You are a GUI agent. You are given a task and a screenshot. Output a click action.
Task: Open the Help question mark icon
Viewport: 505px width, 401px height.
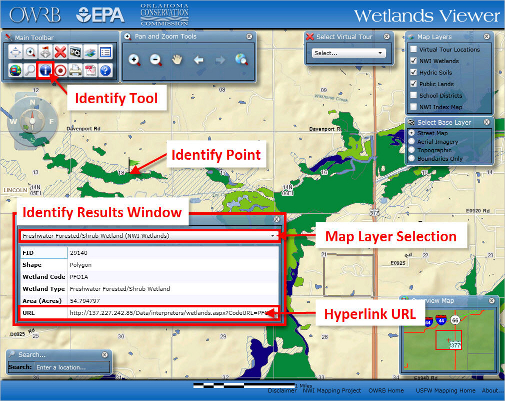coord(105,70)
